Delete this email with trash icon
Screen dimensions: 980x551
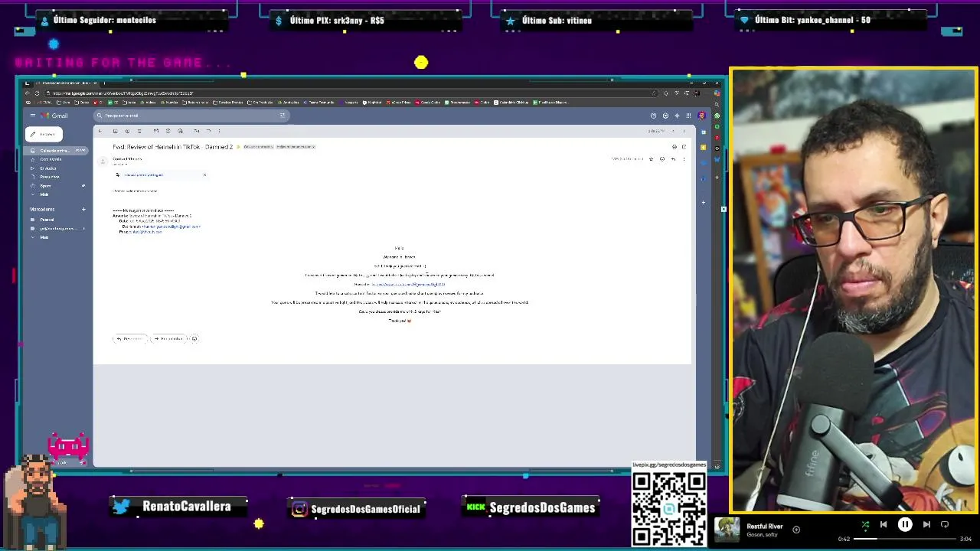139,131
